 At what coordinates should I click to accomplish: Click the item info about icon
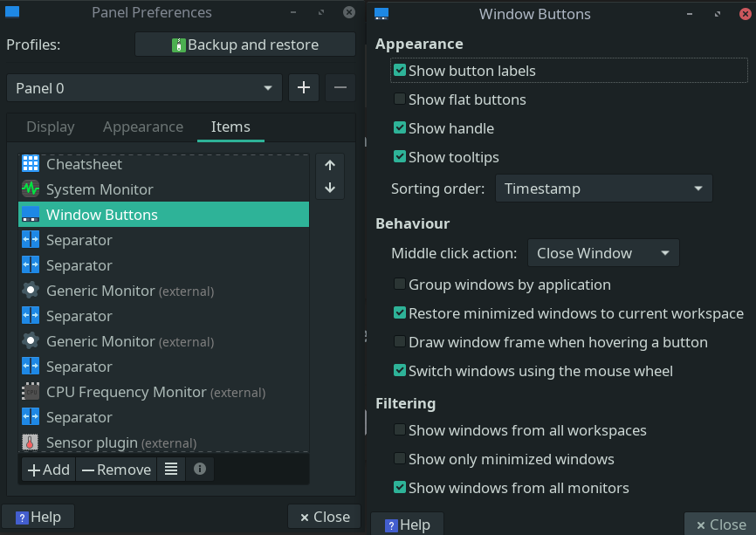pos(200,470)
